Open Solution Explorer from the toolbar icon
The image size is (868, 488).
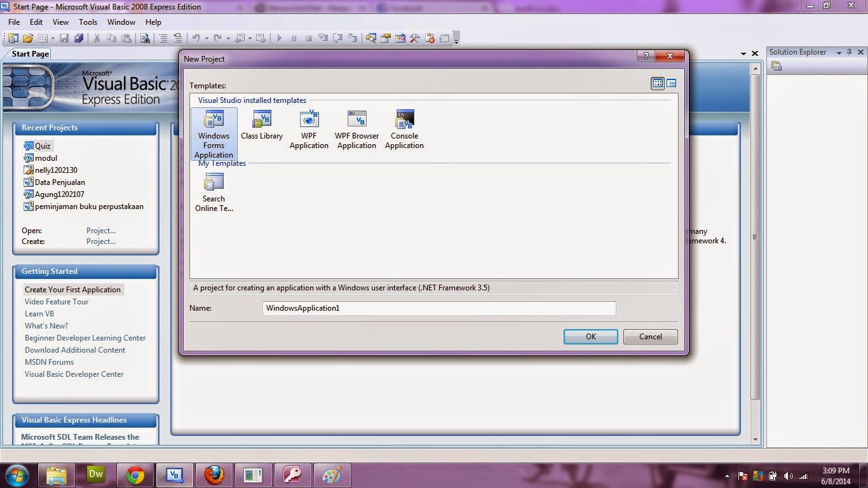[x=370, y=38]
